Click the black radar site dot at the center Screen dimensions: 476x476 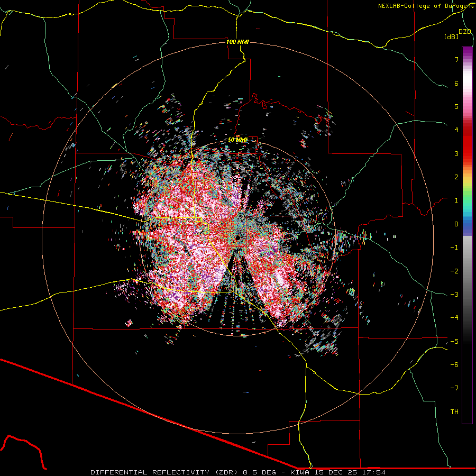pos(237,237)
